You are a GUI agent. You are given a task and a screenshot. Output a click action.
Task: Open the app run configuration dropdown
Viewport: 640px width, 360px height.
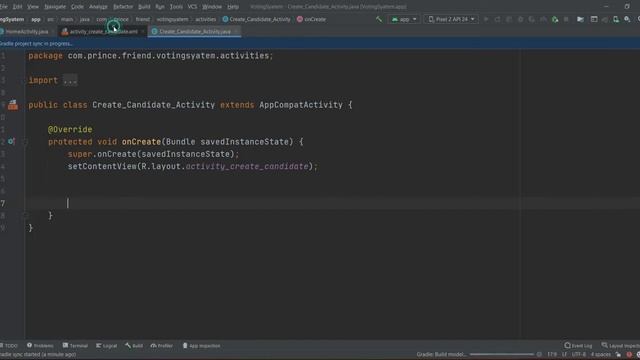pos(404,19)
